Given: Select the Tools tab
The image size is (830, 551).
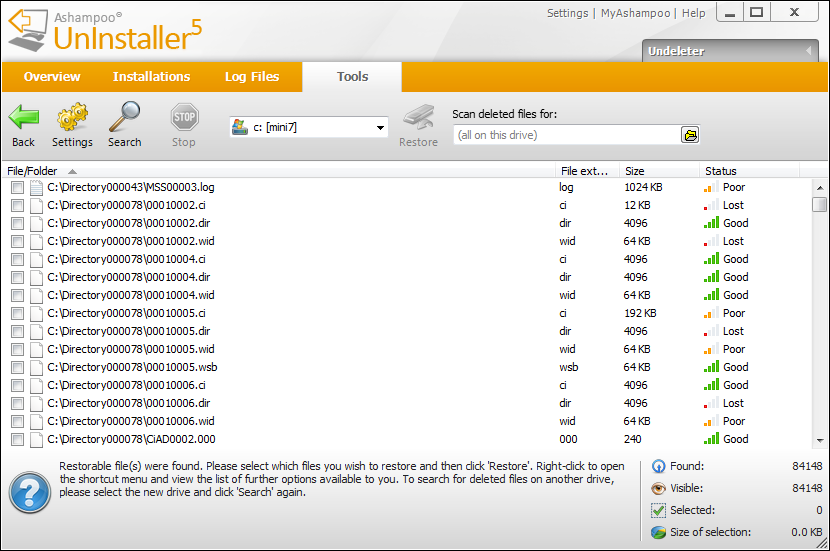Looking at the screenshot, I should coord(353,77).
